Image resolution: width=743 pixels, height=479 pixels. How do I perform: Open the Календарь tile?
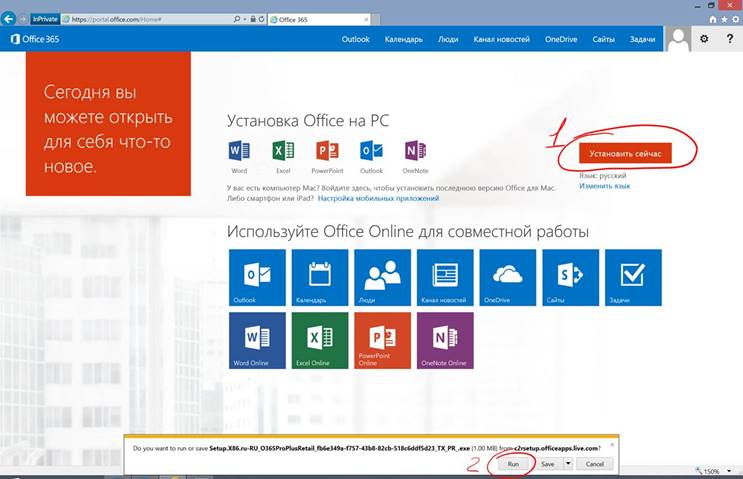click(x=320, y=277)
